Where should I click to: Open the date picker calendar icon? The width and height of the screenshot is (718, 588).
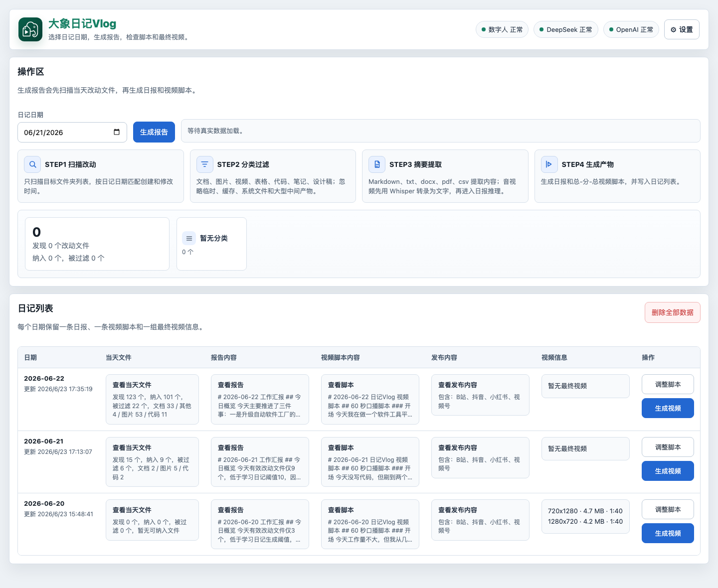[x=117, y=132]
